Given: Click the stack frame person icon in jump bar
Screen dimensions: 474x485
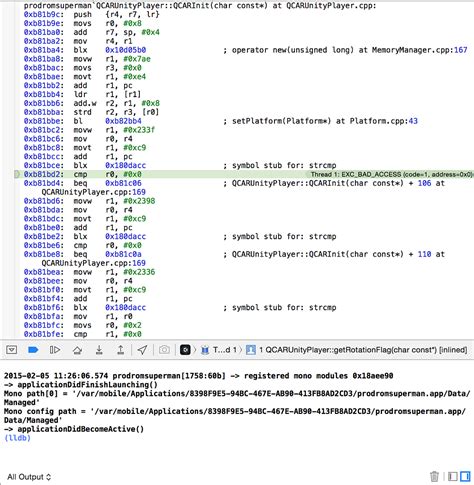Looking at the screenshot, I should [251, 350].
